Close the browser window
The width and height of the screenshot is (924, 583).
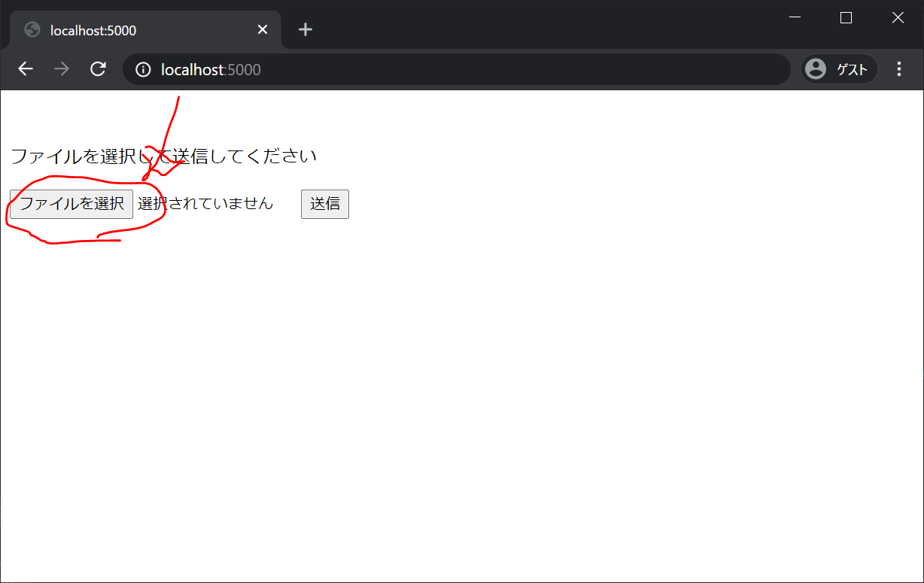(898, 18)
